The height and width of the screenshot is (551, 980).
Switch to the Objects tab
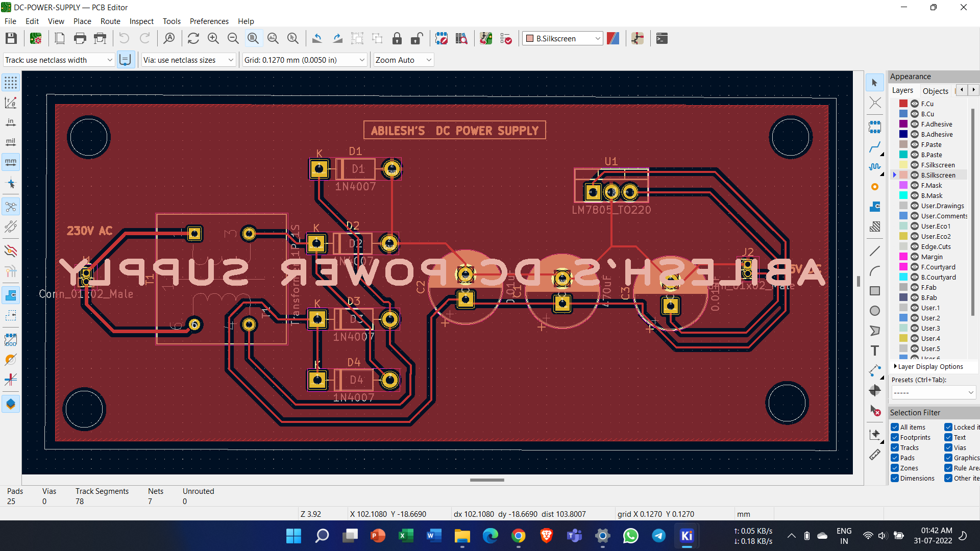coord(936,90)
